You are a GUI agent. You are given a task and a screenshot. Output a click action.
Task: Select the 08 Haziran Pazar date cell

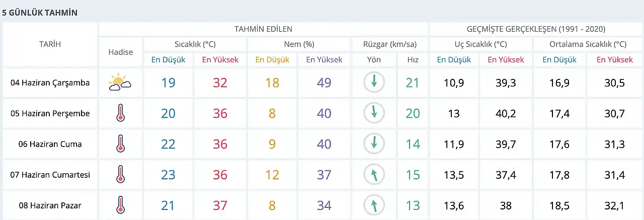click(50, 205)
